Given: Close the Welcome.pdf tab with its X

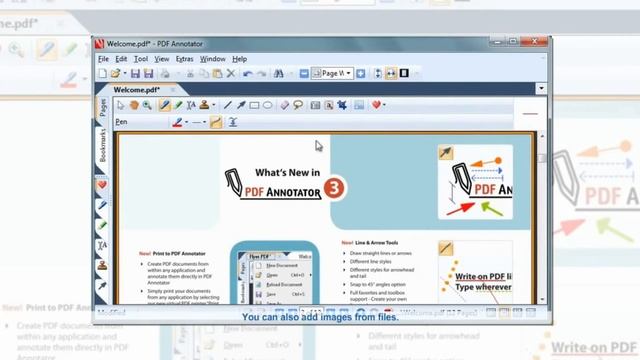Looking at the screenshot, I should [x=173, y=89].
